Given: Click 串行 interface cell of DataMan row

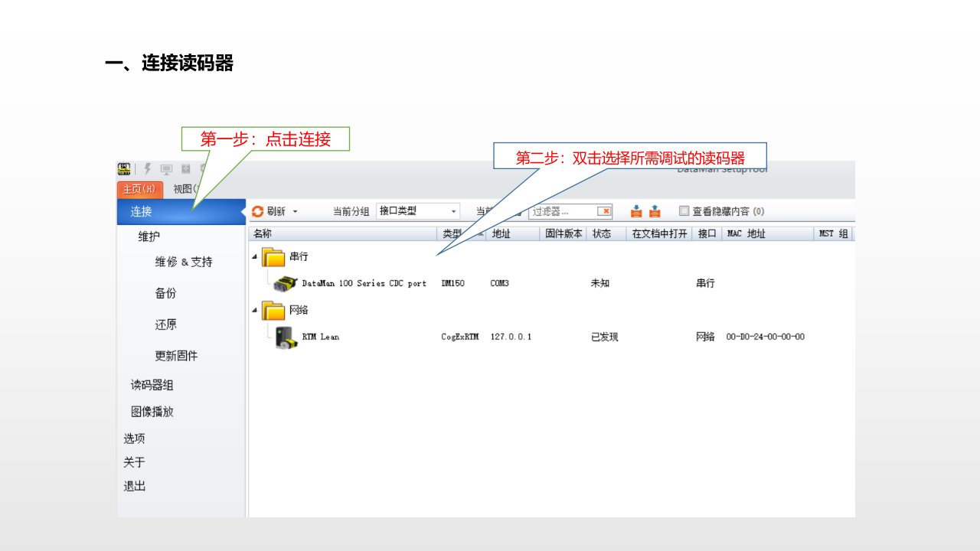Looking at the screenshot, I should 705,283.
